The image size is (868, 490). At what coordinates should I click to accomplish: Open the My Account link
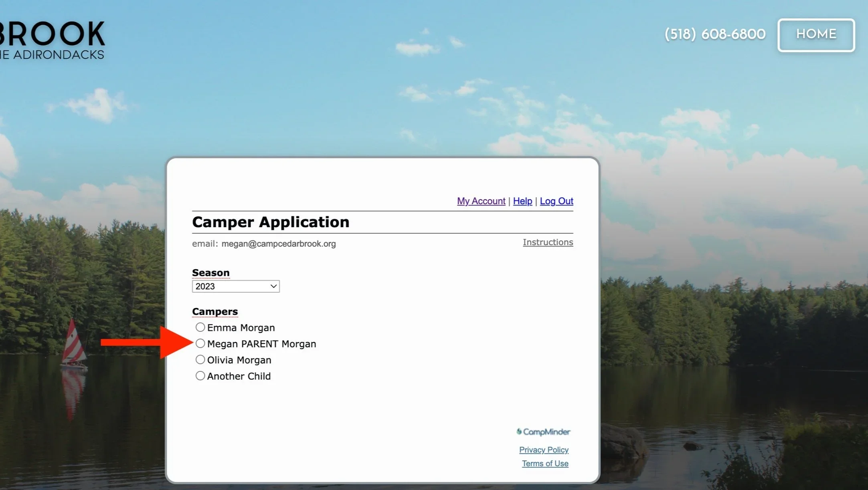point(481,201)
